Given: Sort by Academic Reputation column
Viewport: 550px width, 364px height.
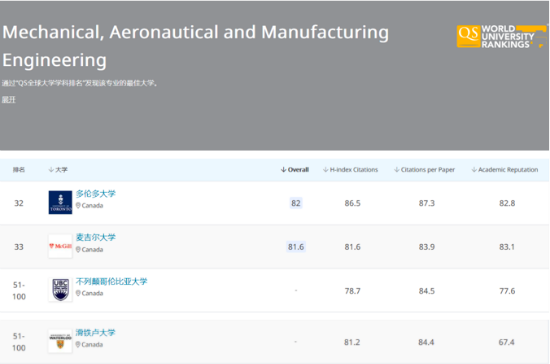Looking at the screenshot, I should pos(504,170).
